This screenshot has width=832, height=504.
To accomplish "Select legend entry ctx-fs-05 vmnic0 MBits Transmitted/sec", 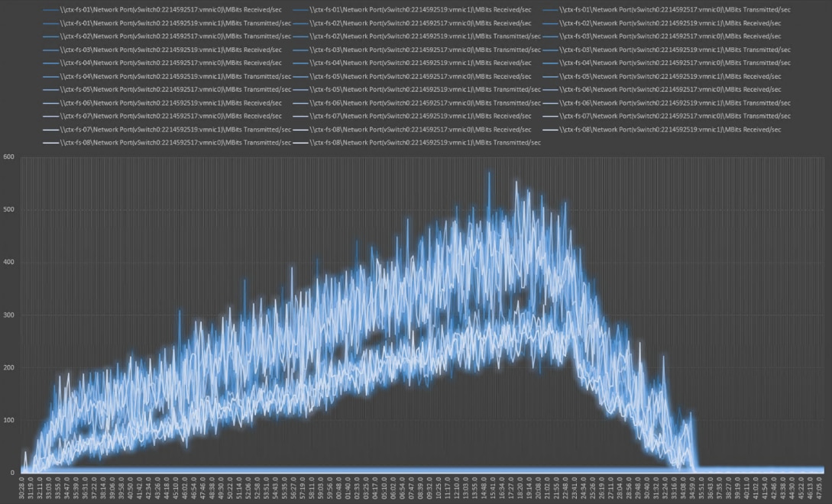I will (167, 89).
